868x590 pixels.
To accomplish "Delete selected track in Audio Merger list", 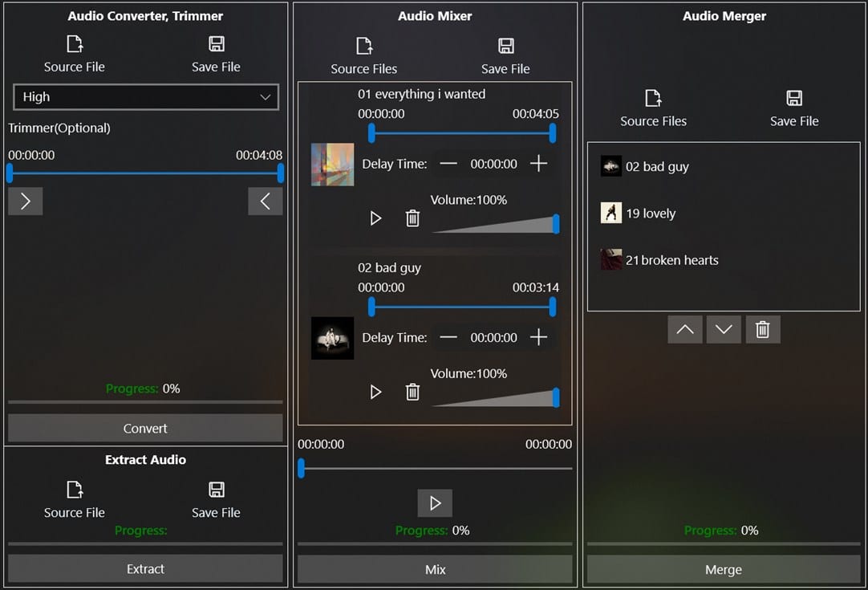I will [x=762, y=329].
